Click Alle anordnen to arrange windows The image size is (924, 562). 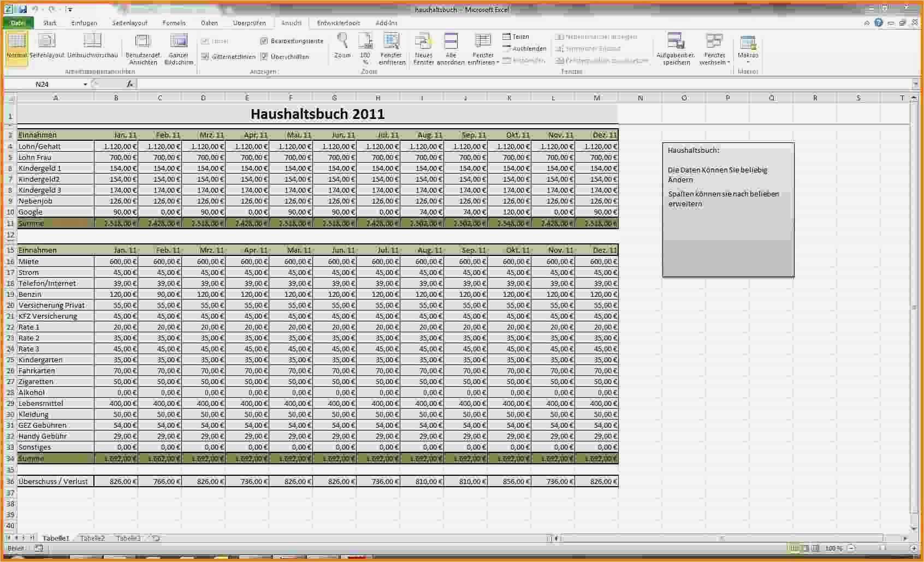[451, 49]
